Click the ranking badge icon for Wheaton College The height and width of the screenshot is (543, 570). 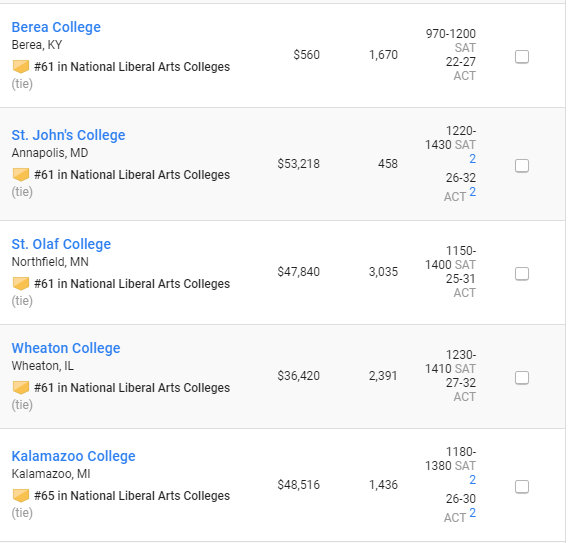point(21,387)
